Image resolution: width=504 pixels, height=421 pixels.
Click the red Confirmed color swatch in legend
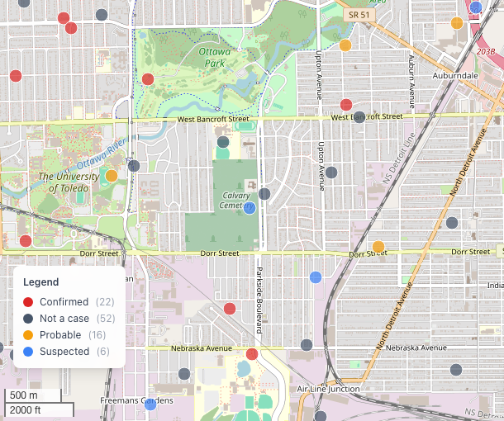pyautogui.click(x=28, y=302)
